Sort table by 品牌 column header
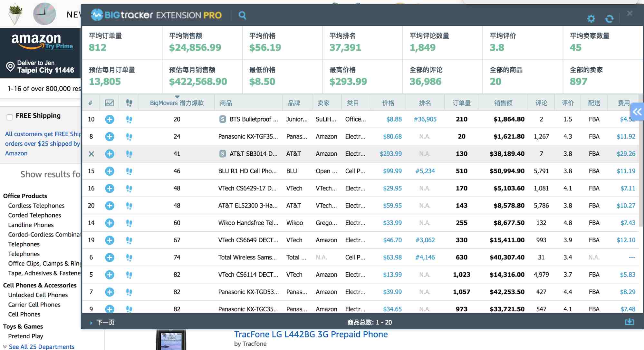644x350 pixels. 294,103
